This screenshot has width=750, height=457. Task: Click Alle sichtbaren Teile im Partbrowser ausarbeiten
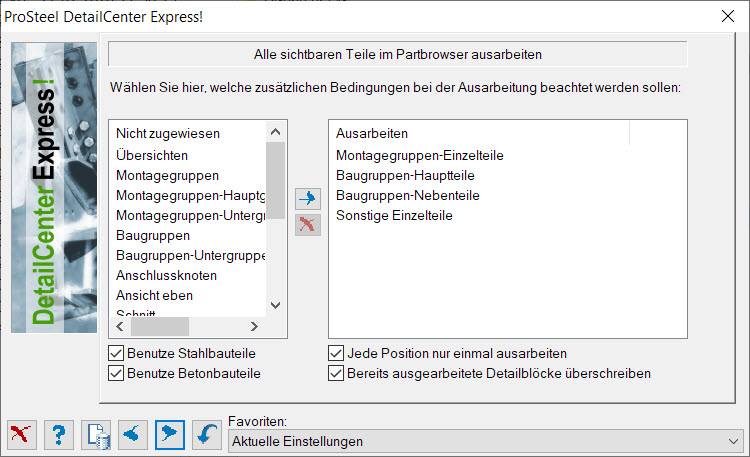(397, 54)
